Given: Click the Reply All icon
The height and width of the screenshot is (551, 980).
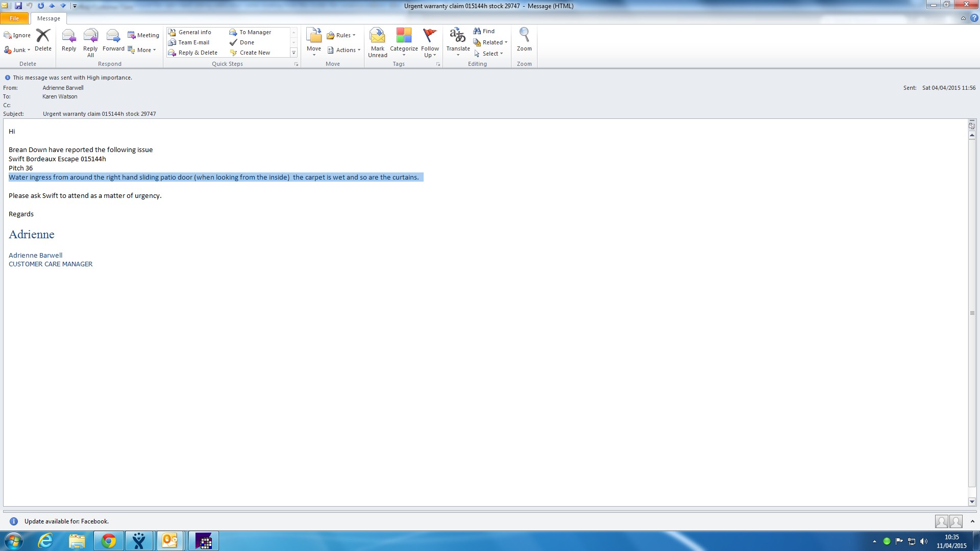Looking at the screenshot, I should pyautogui.click(x=90, y=37).
